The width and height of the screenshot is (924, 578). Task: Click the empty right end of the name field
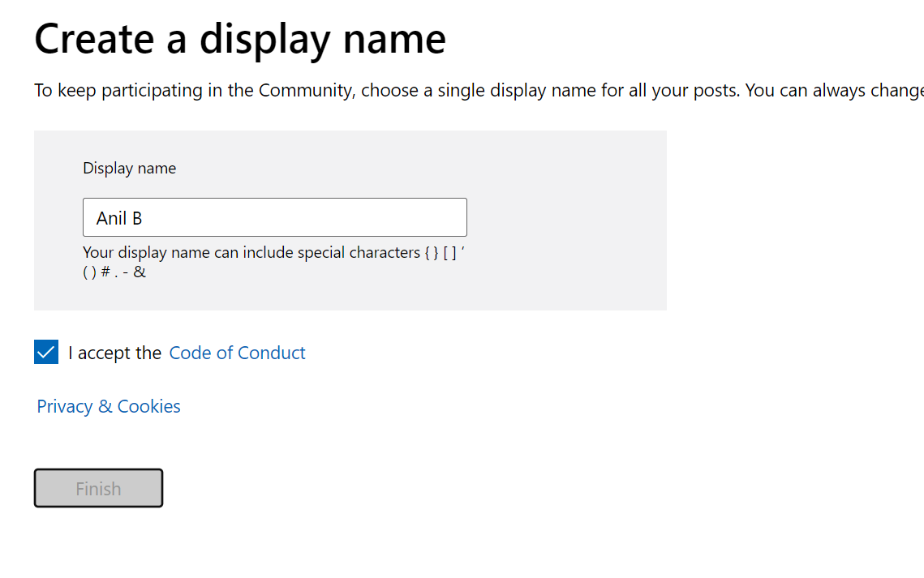[406, 217]
